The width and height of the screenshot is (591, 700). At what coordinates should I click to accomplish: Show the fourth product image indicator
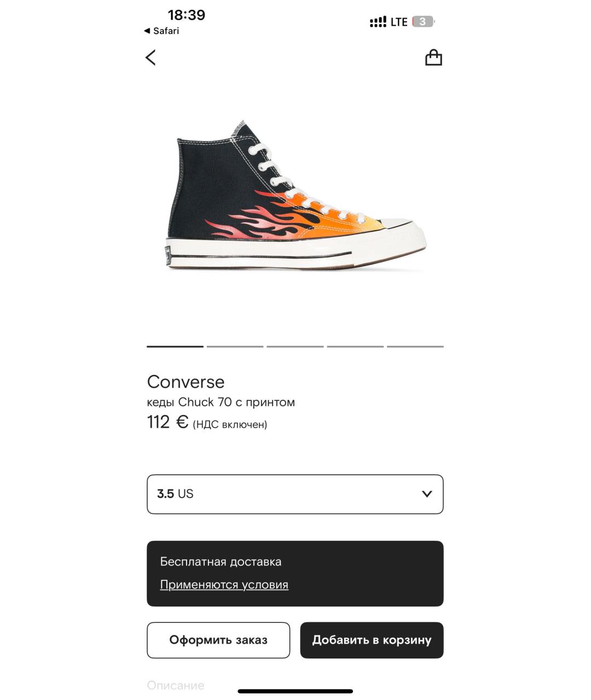(355, 346)
